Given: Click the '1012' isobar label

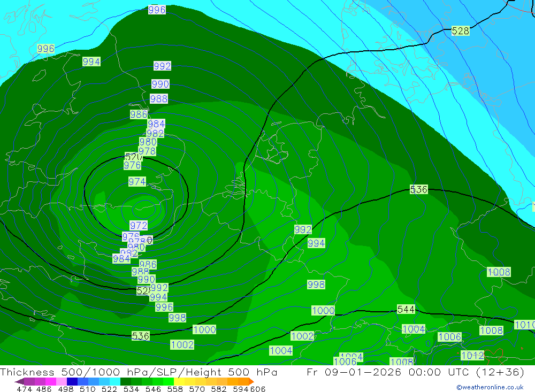Looking at the screenshot, I should coord(472,356).
